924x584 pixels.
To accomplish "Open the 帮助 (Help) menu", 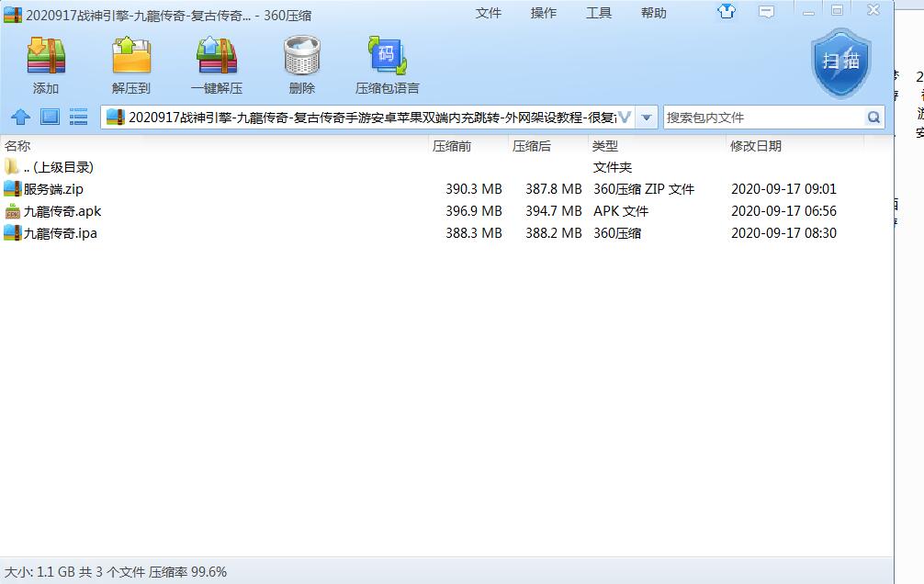I will (x=654, y=13).
